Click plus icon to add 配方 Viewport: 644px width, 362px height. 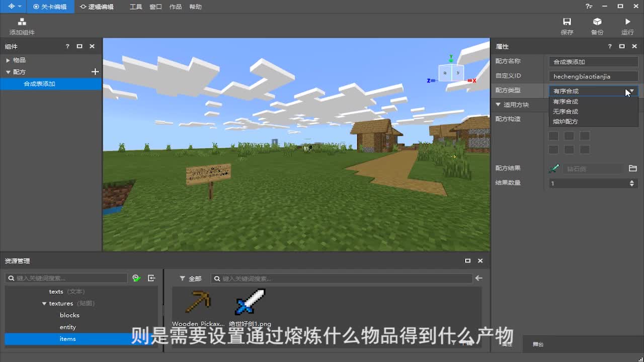click(95, 72)
